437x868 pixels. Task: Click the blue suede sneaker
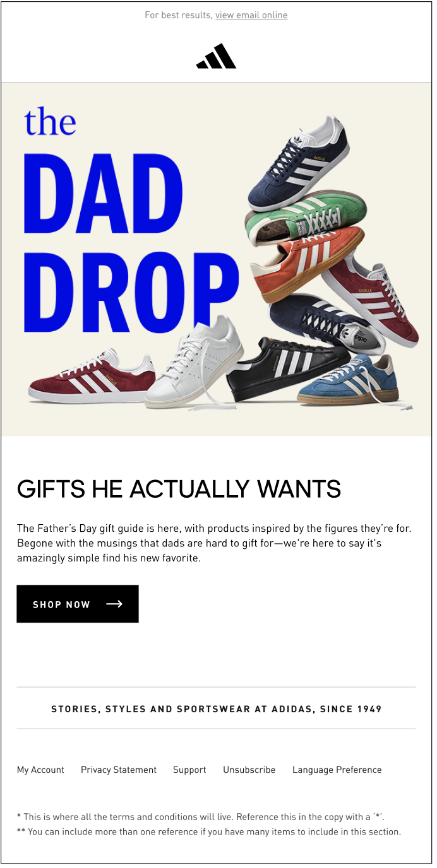(349, 383)
